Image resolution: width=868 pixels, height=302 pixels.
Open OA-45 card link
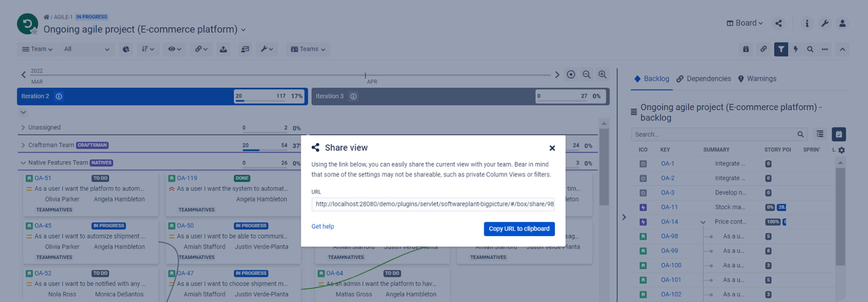click(43, 226)
